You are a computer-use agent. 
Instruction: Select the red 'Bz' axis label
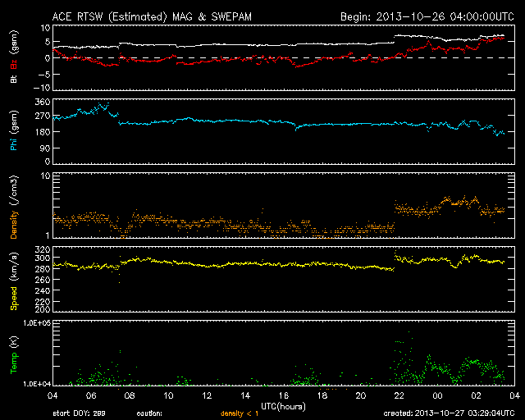pos(14,64)
